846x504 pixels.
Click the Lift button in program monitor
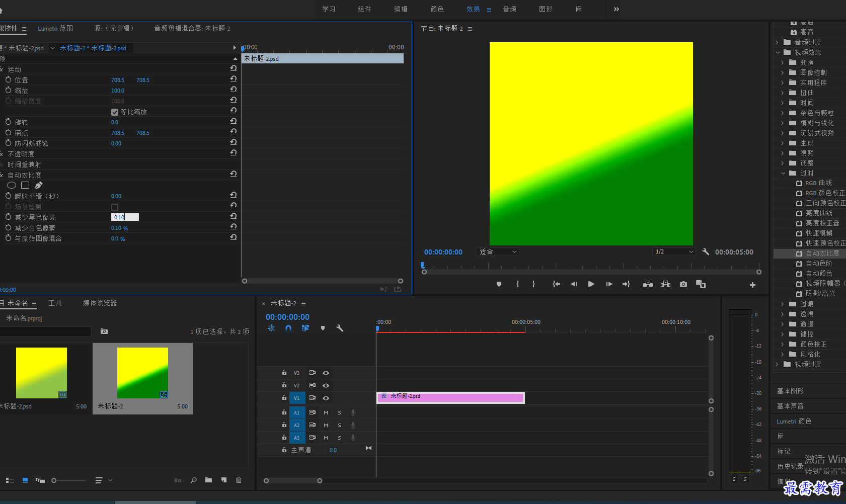click(648, 284)
